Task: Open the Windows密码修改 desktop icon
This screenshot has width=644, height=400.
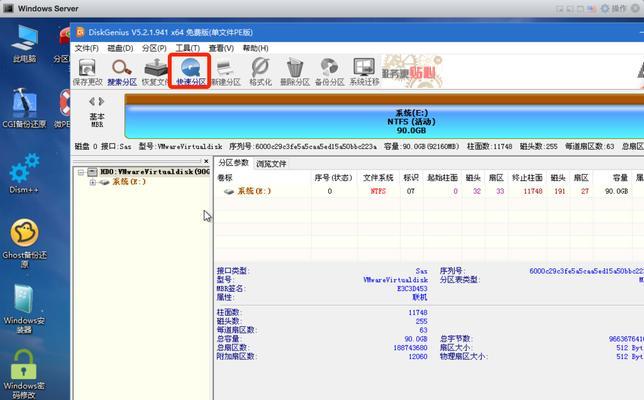Action: 24,374
